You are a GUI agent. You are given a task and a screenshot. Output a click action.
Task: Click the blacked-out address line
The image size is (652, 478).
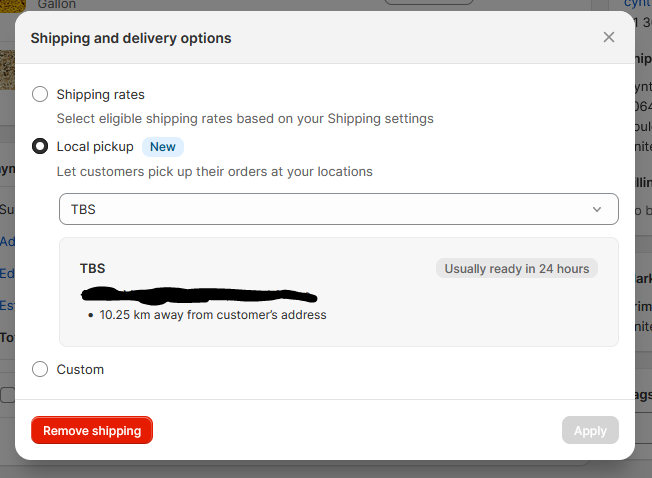[x=198, y=294]
